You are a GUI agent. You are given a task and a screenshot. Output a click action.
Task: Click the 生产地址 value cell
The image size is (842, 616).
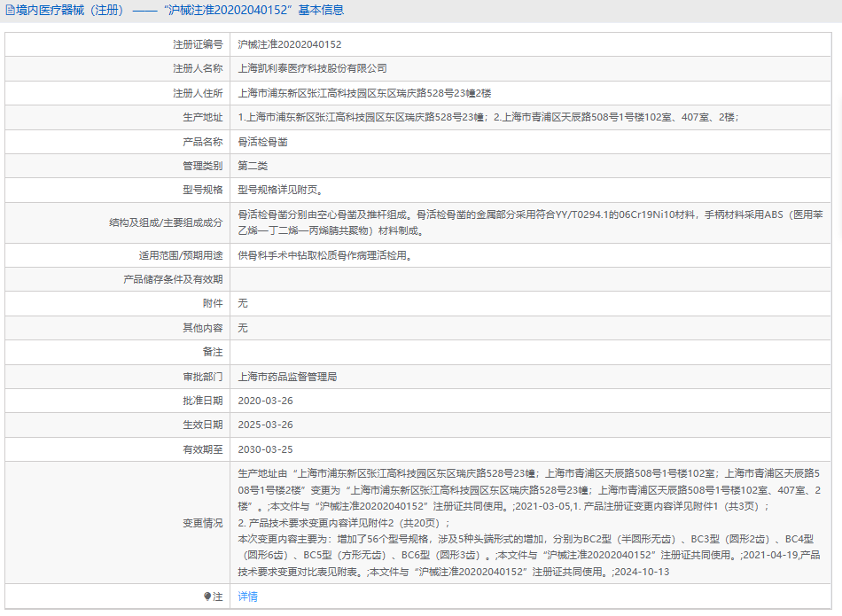pos(488,117)
